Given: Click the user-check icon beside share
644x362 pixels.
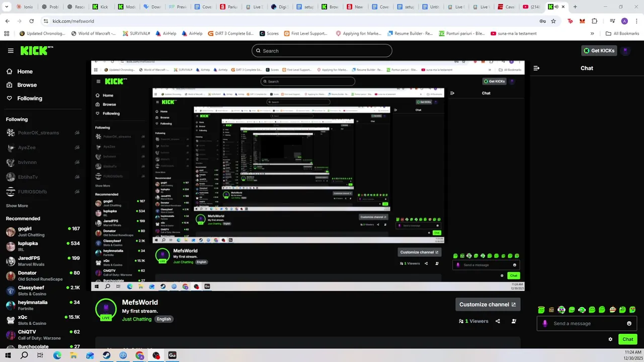Looking at the screenshot, I should click(514, 321).
